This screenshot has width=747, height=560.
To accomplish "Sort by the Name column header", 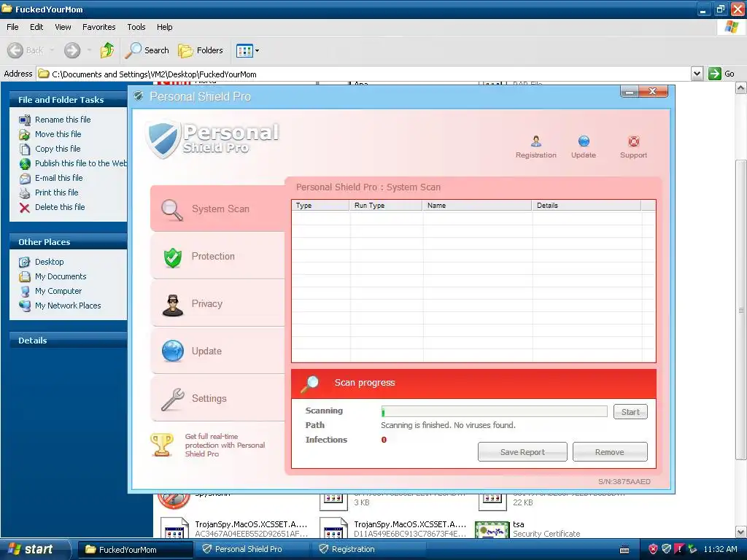I will tap(477, 206).
